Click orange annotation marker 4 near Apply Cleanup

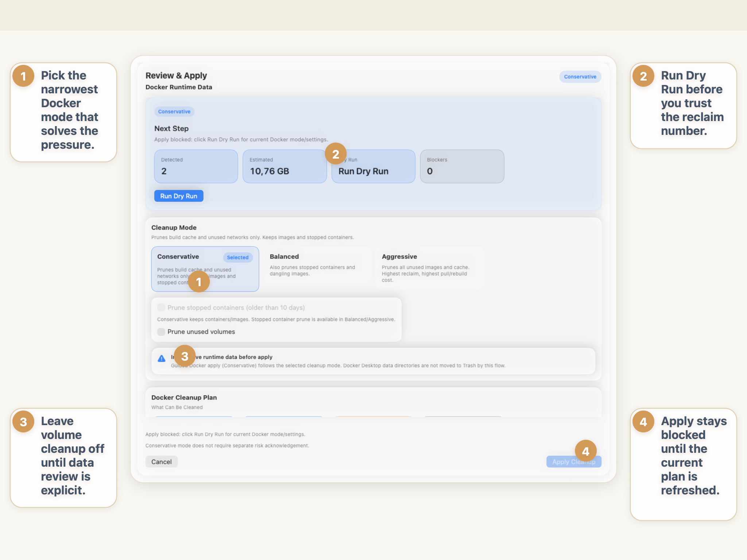tap(586, 451)
